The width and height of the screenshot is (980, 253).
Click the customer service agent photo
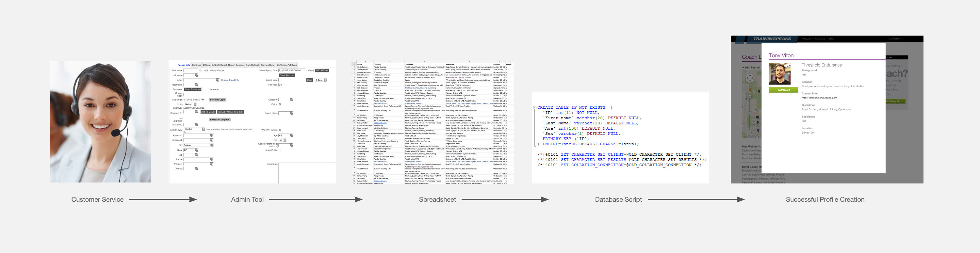(x=100, y=122)
